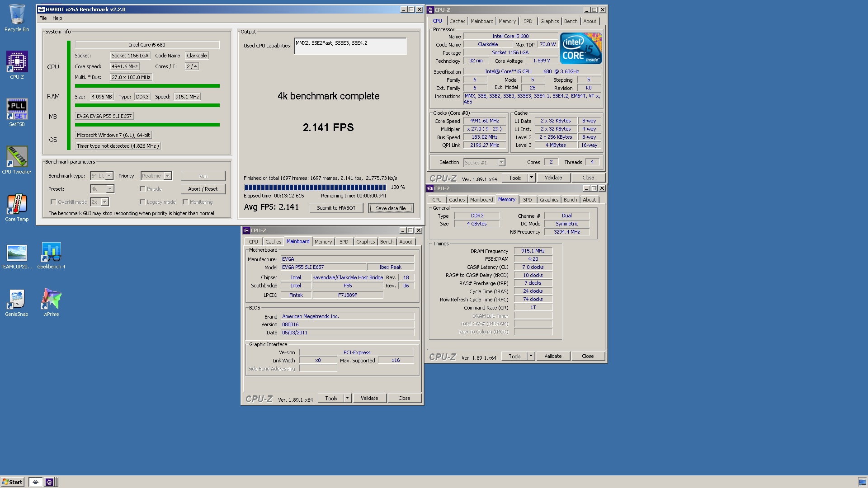
Task: Select the HWBOT x265 taskbar button
Action: [x=35, y=482]
